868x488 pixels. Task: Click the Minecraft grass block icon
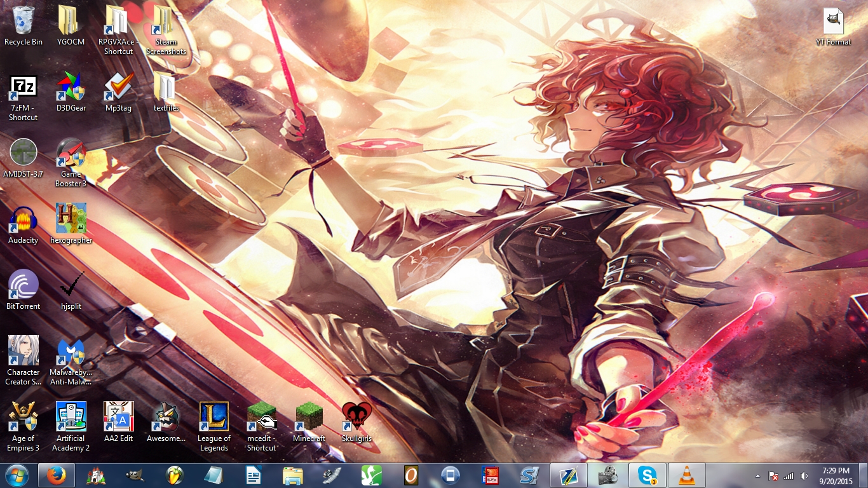pos(309,423)
